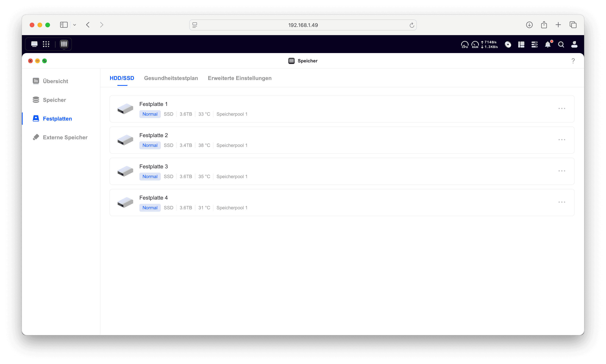Open the user account icon
Viewport: 606px width, 364px height.
point(574,44)
